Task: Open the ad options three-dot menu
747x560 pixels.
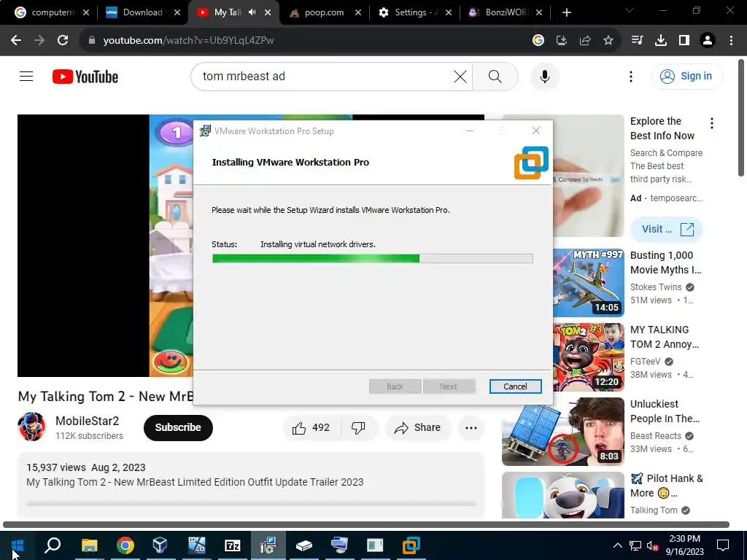Action: tap(712, 123)
